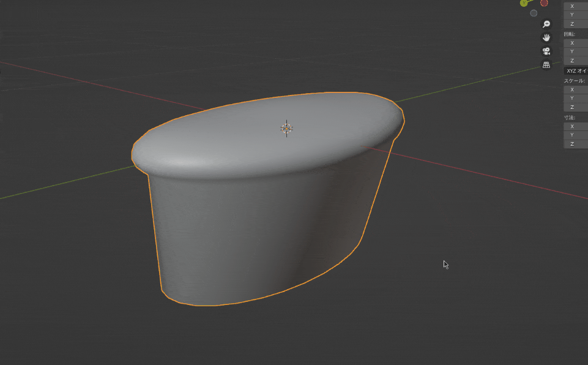
Task: Click the X field under スケール
Action: coord(576,89)
